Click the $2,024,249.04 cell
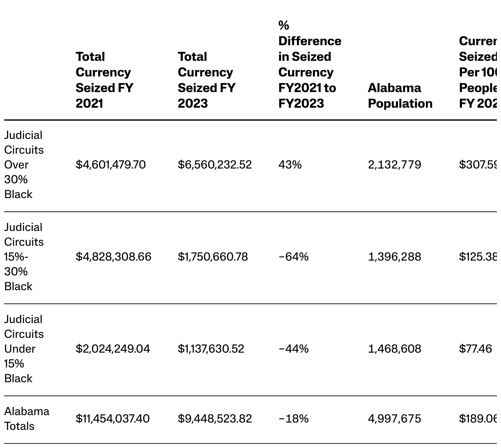 pyautogui.click(x=113, y=349)
